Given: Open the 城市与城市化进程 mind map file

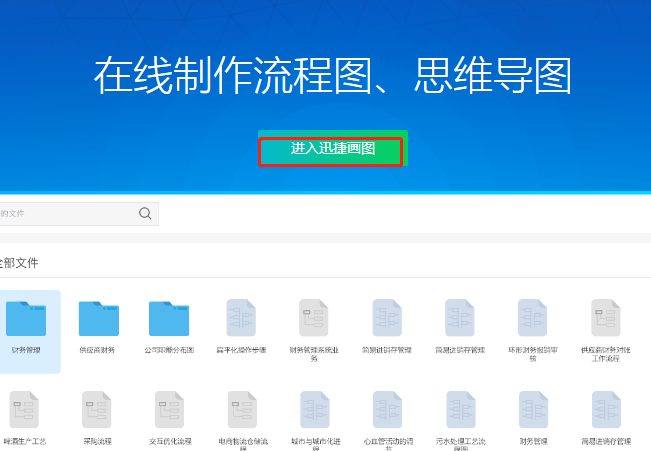Looking at the screenshot, I should 315,410.
